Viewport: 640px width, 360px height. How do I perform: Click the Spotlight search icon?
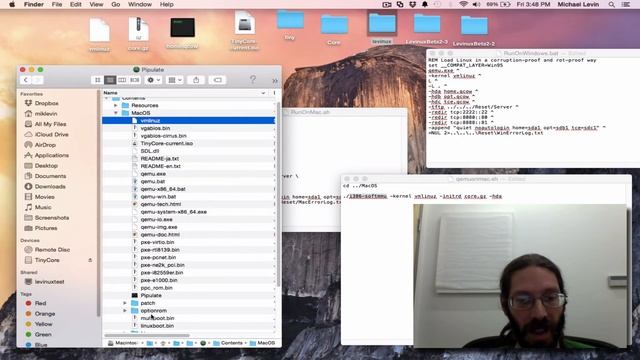click(611, 4)
